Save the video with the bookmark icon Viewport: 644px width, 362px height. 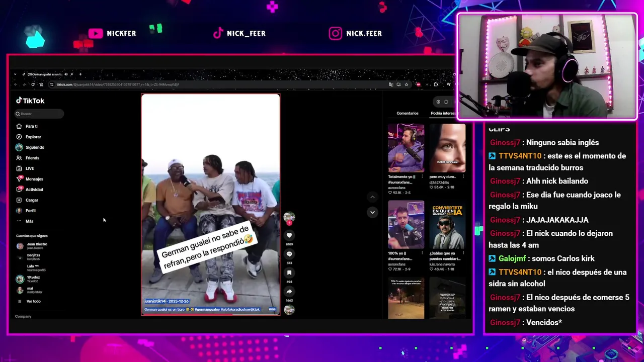289,273
